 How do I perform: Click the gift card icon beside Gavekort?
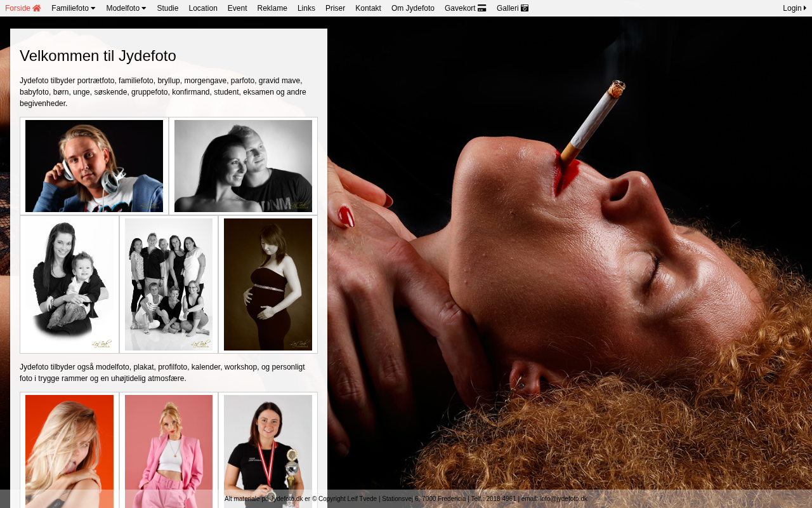pos(482,8)
